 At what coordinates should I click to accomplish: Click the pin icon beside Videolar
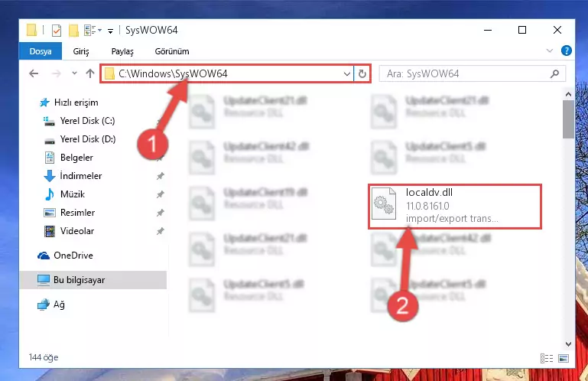click(160, 231)
